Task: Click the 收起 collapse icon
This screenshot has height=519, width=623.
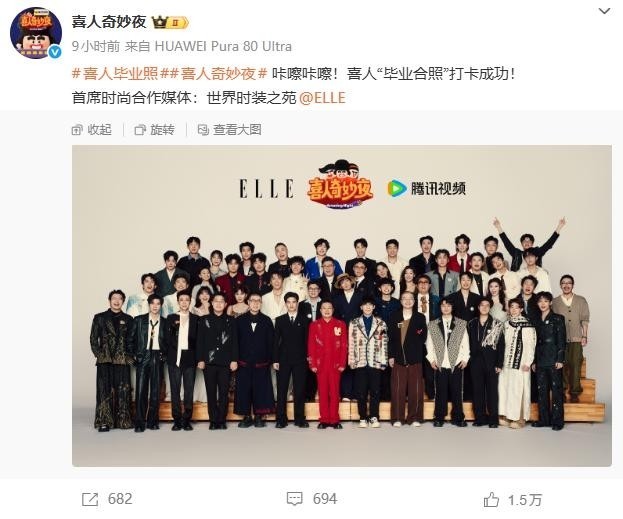Action: click(77, 130)
